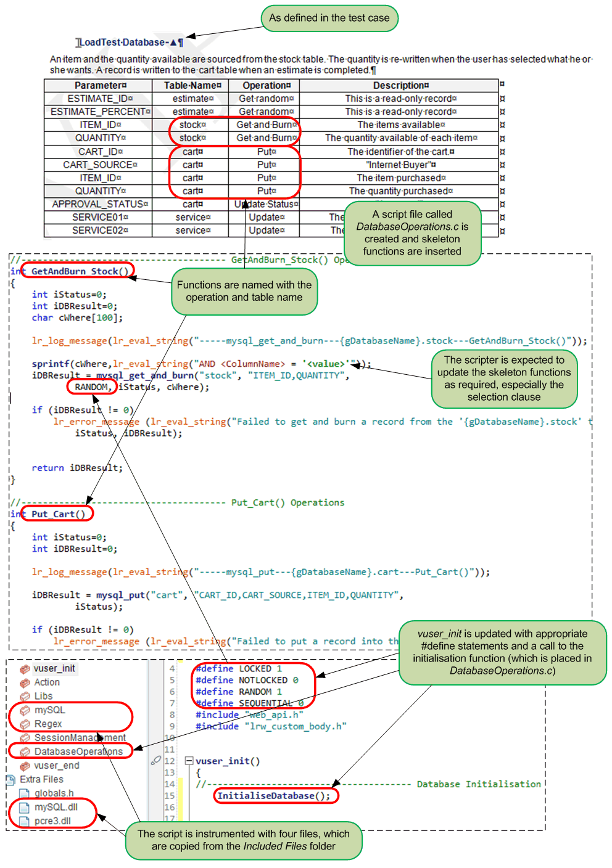Click the InitialiseDatabase(); call
This screenshot has width=612, height=868.
274,796
